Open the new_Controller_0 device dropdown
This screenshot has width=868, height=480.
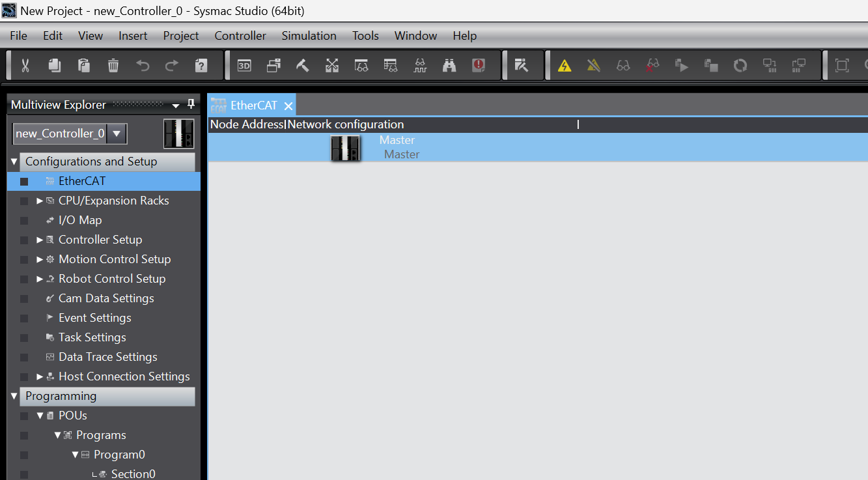[116, 134]
